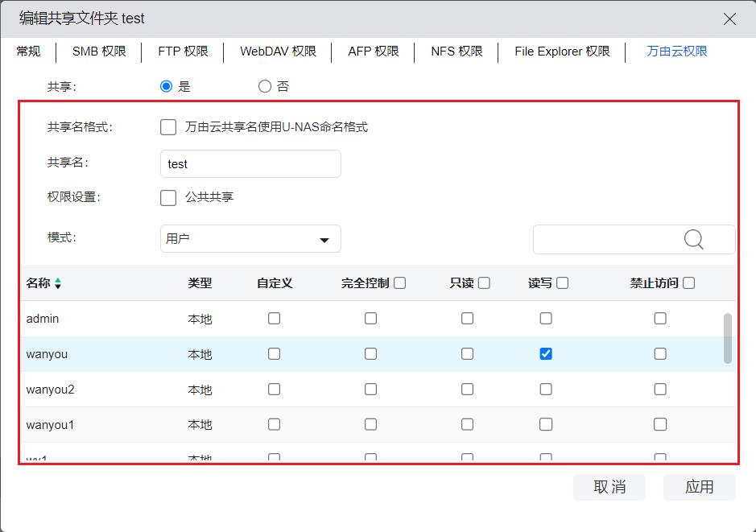
Task: Check 自定义 for wanyou1
Action: tap(275, 424)
